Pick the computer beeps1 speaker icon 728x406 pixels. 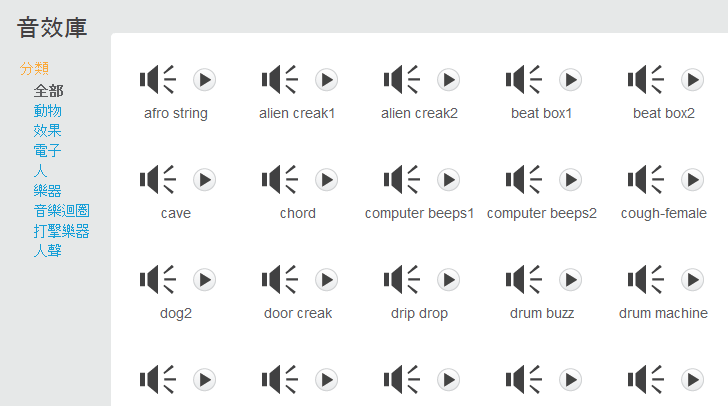pos(402,179)
